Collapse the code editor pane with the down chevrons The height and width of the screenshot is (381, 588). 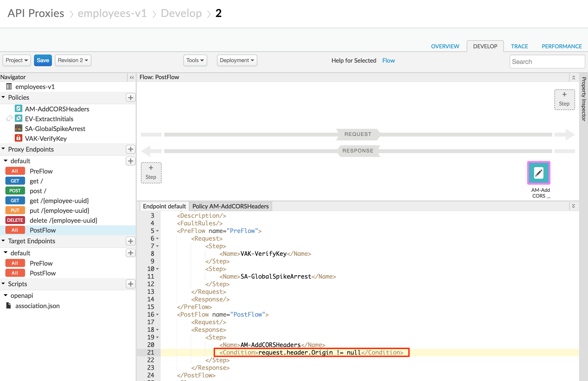tap(573, 206)
